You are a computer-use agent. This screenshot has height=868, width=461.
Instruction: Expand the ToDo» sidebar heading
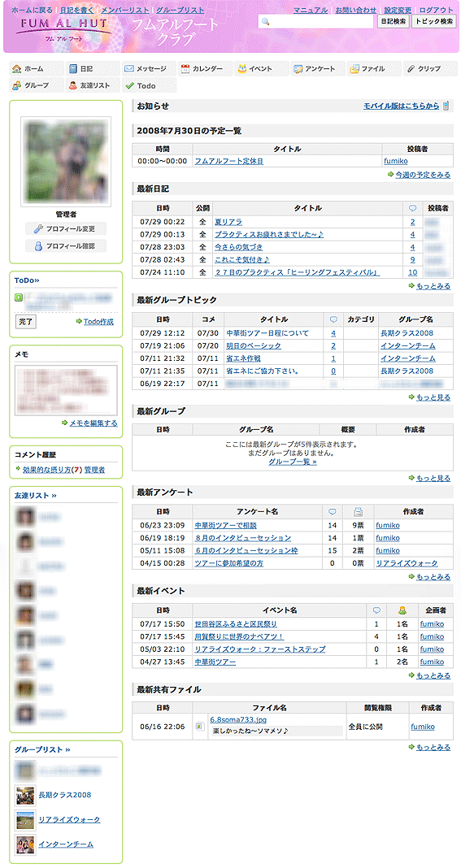pyautogui.click(x=27, y=280)
